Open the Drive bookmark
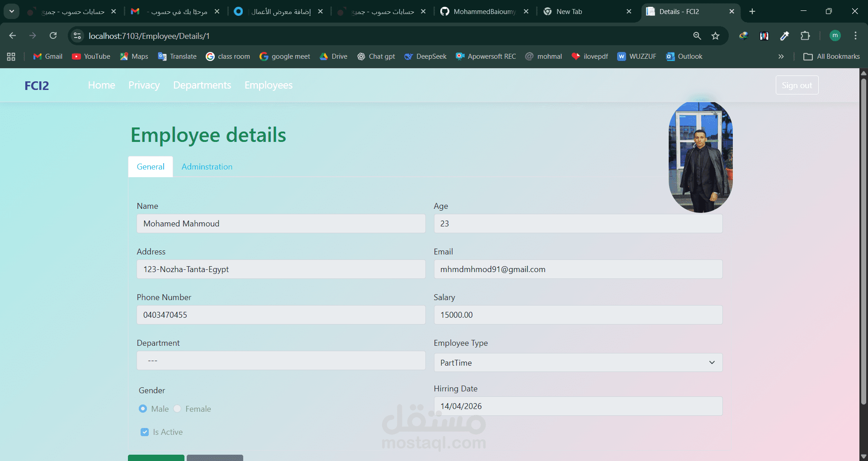Viewport: 868px width, 461px height. tap(334, 56)
